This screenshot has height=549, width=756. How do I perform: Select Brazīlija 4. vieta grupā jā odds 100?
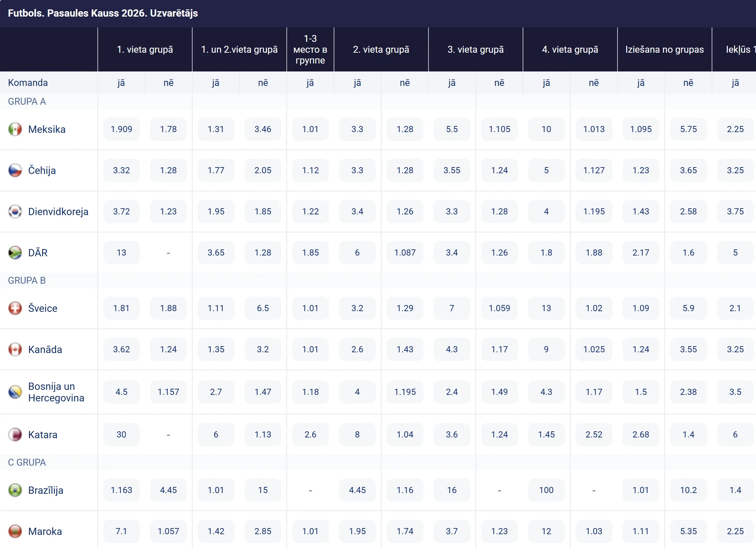pyautogui.click(x=546, y=490)
